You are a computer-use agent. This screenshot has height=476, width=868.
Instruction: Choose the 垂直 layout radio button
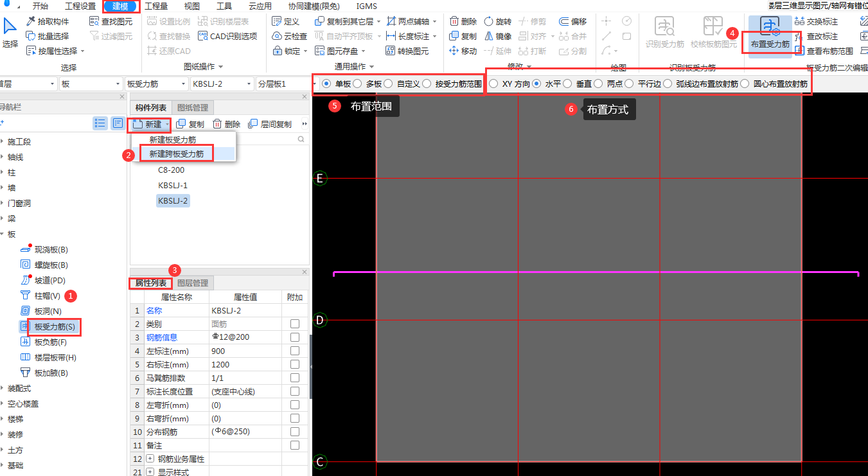(567, 84)
